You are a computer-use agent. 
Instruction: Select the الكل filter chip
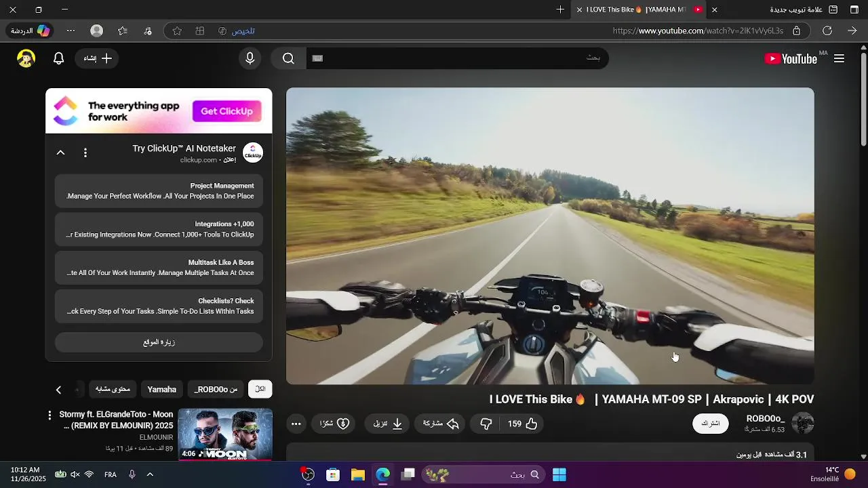(x=260, y=389)
